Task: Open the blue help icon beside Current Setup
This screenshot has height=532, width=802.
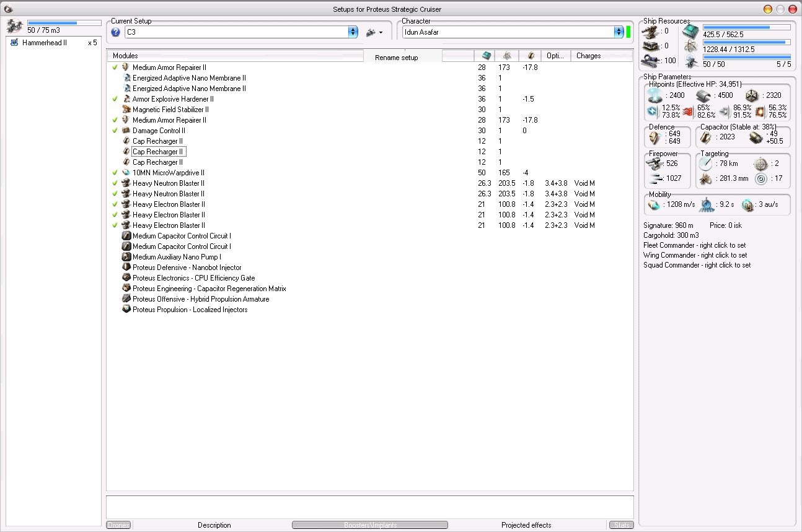Action: click(115, 32)
